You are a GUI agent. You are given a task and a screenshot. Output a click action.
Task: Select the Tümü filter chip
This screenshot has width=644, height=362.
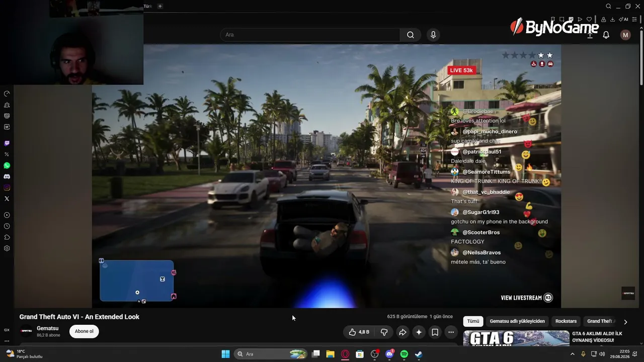pos(473,321)
